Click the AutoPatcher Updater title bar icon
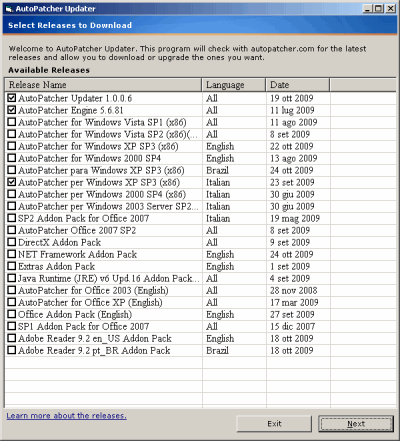The width and height of the screenshot is (400, 441). coord(9,9)
